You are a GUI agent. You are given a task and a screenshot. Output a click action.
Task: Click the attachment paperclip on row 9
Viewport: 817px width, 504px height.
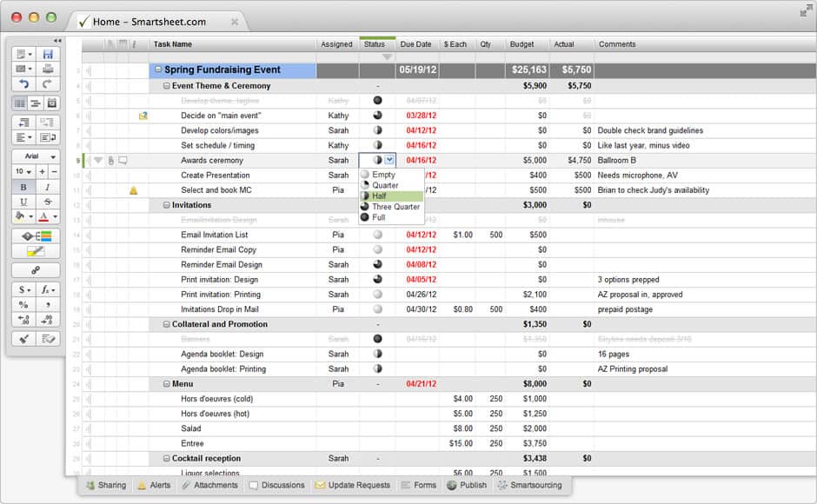click(x=110, y=161)
